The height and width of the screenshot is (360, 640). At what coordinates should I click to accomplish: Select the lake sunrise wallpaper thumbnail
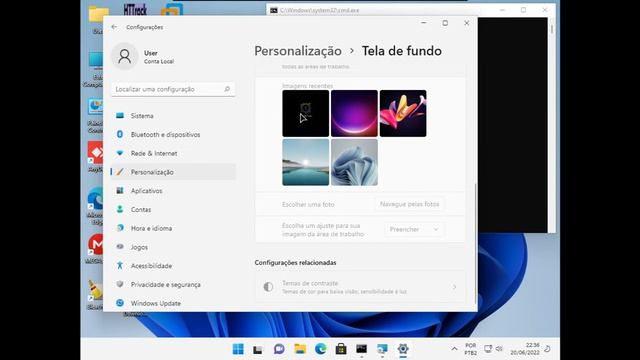point(306,162)
